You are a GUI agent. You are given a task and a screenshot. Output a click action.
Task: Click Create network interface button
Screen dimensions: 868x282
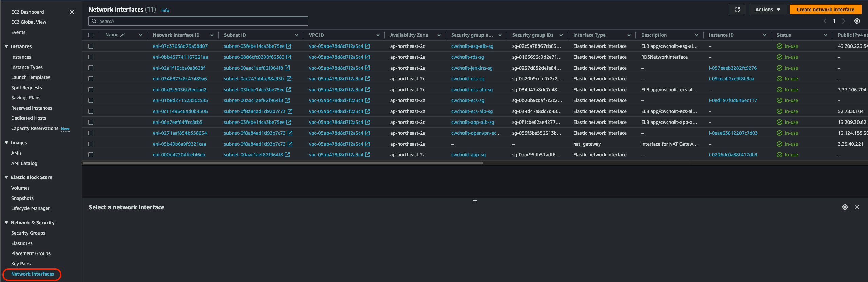pos(825,10)
